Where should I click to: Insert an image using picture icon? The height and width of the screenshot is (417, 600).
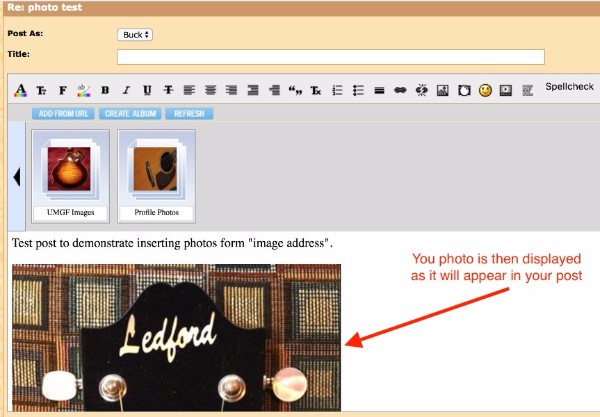(443, 90)
